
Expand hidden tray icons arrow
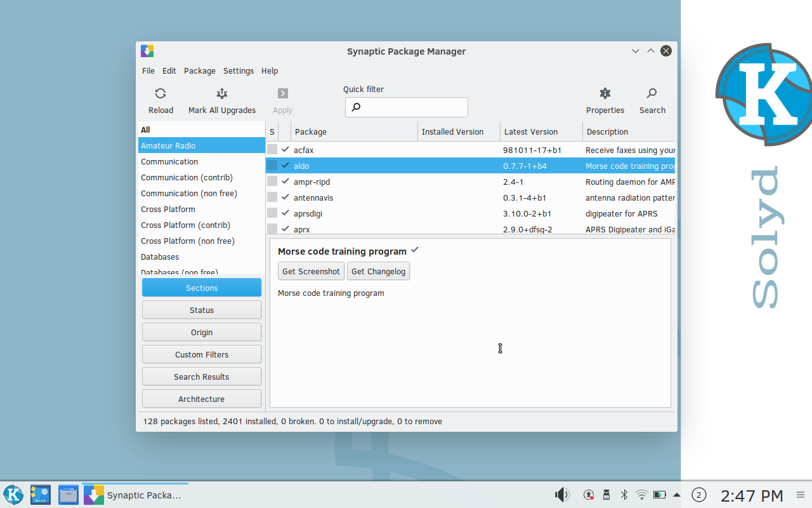click(x=676, y=494)
